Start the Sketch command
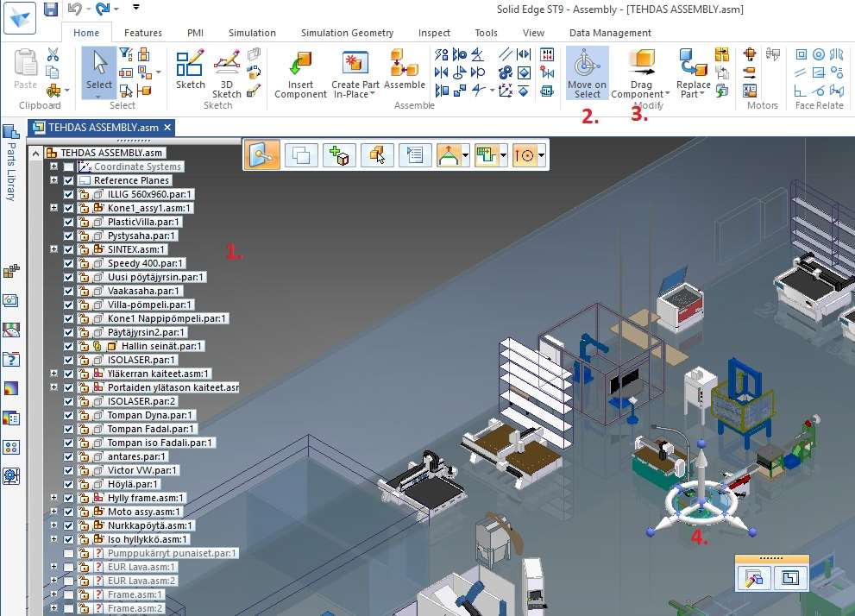This screenshot has height=616, width=855. pyautogui.click(x=191, y=69)
